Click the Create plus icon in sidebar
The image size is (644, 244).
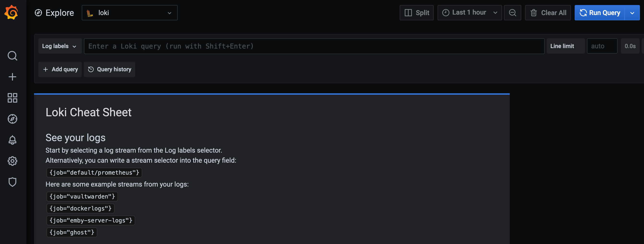tap(12, 77)
